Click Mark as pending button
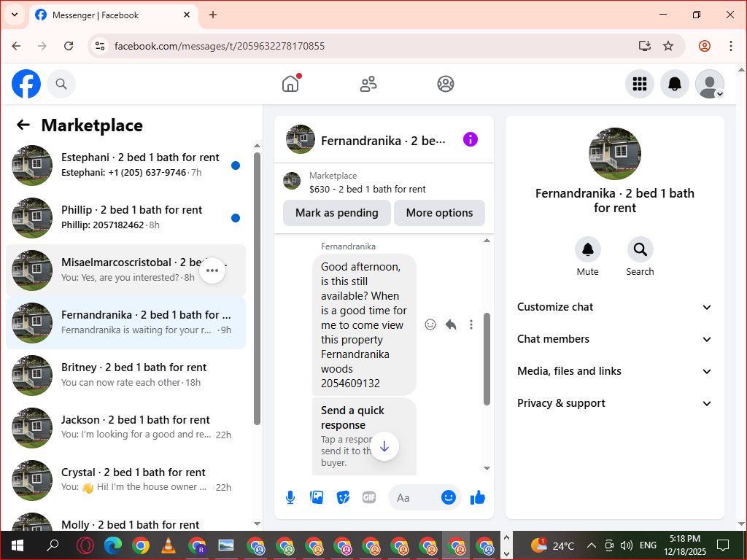The width and height of the screenshot is (747, 560). 337,213
